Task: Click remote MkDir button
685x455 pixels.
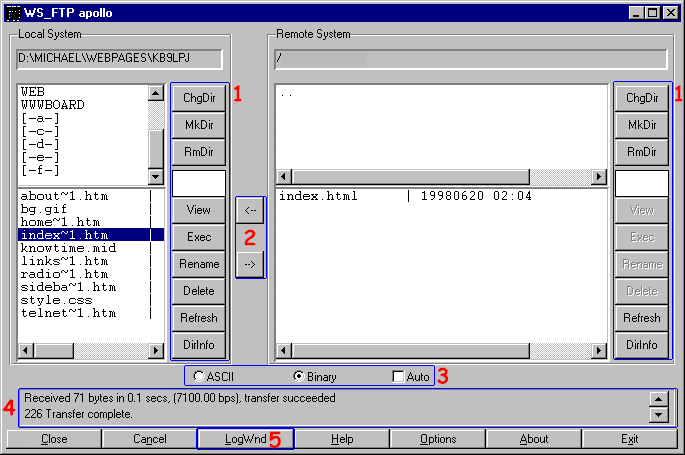Action: tap(642, 125)
